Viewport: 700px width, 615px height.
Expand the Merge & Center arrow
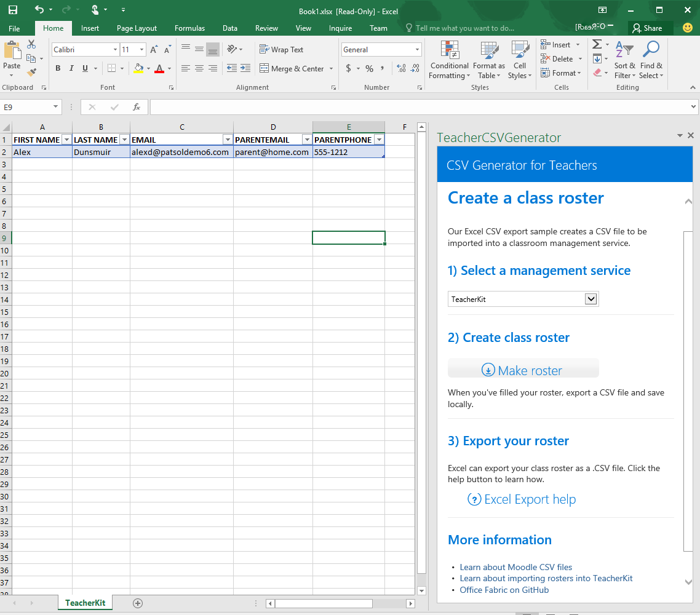332,69
